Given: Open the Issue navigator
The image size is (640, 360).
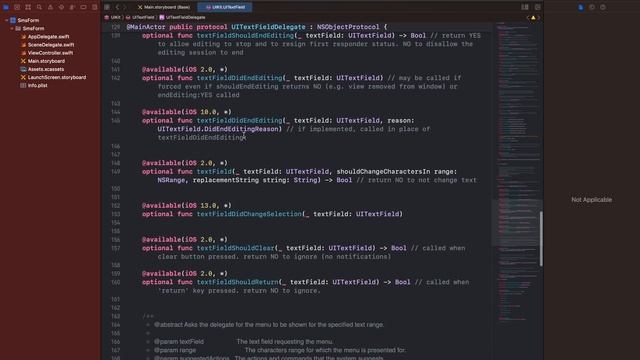Looking at the screenshot, I should tap(50, 7).
